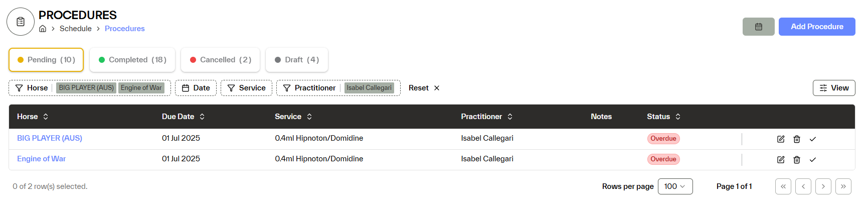Mark Engine of War procedure complete
868x201 pixels.
(x=813, y=160)
